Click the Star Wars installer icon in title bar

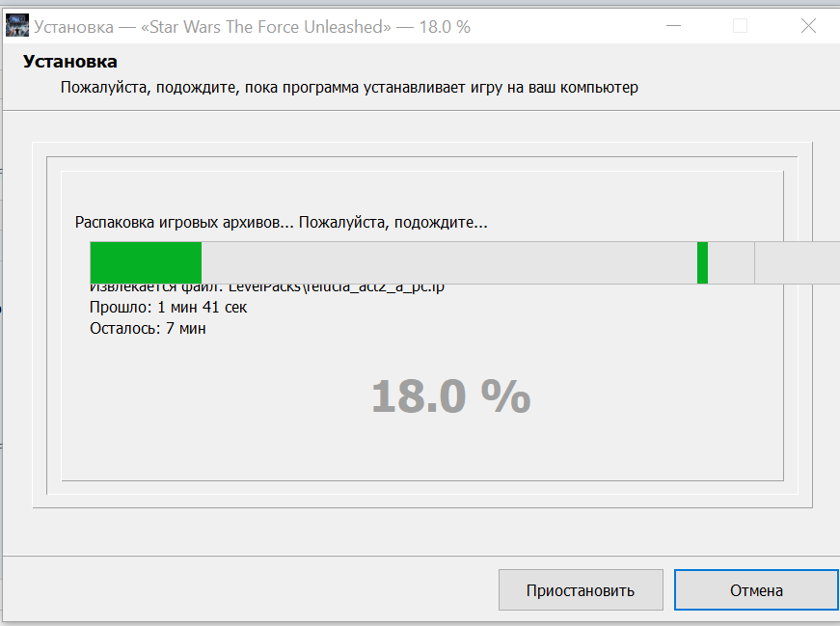[x=17, y=26]
